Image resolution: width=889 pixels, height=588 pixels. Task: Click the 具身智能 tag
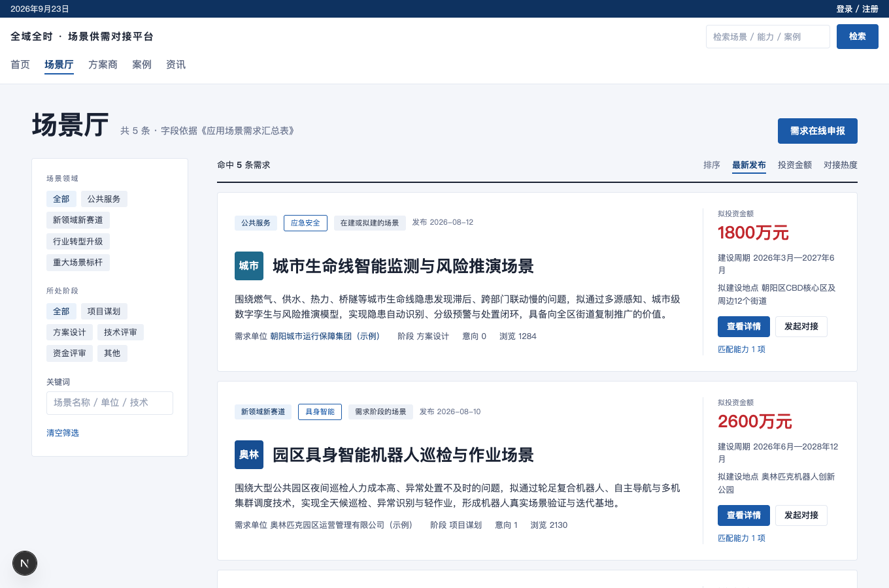coord(320,412)
